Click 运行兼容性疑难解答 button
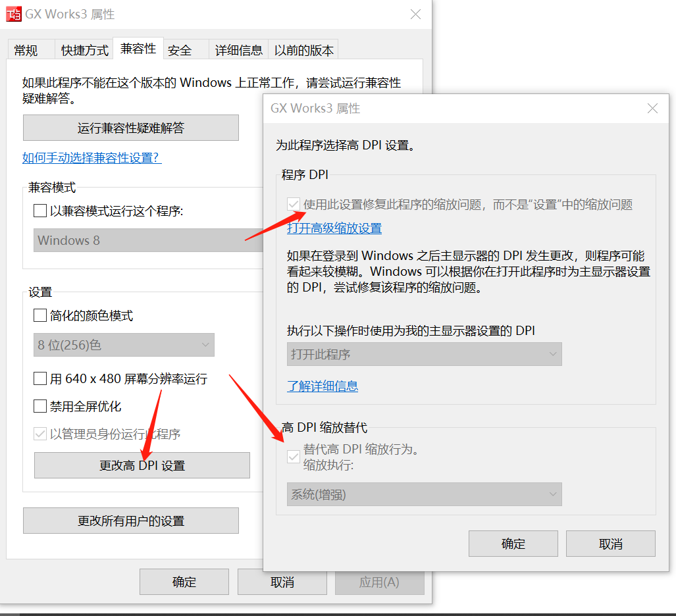676x616 pixels. 131,128
